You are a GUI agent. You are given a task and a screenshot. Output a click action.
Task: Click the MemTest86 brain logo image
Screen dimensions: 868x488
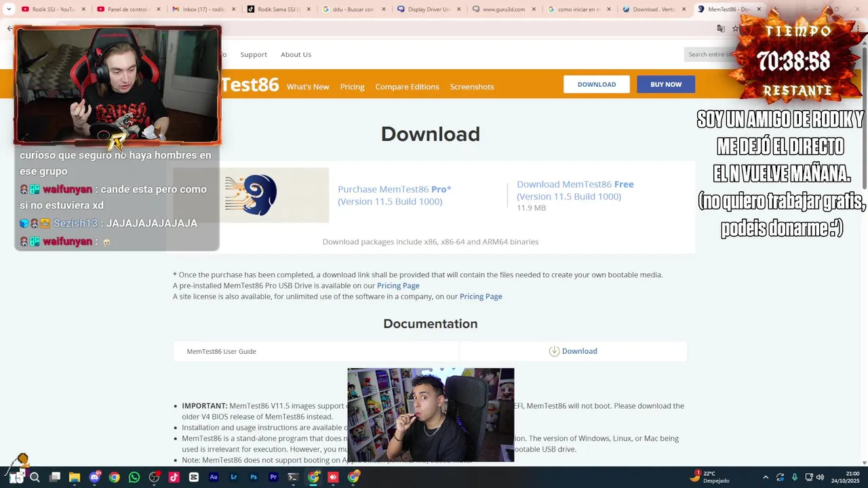tap(251, 195)
